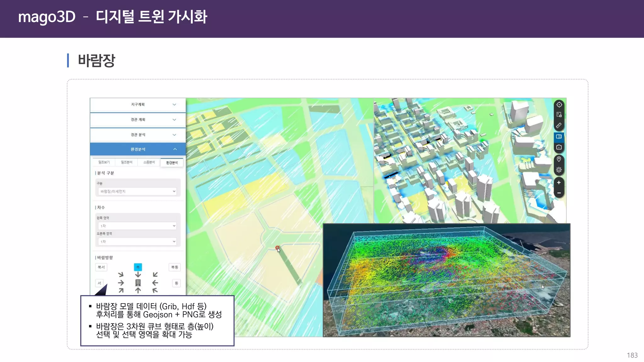Switch to the 소음분석 tab
The width and height of the screenshot is (644, 362).
[149, 162]
